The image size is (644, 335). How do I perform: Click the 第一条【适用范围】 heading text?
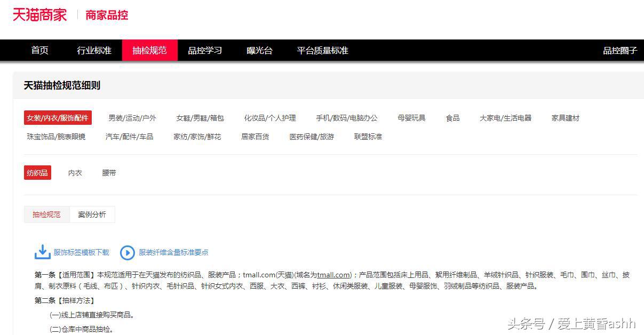(x=65, y=275)
